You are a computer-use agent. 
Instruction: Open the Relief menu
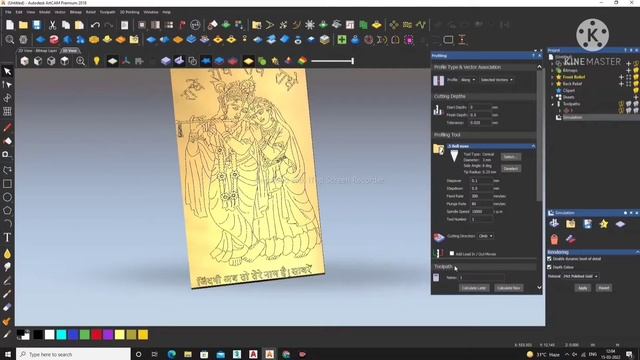click(x=91, y=12)
